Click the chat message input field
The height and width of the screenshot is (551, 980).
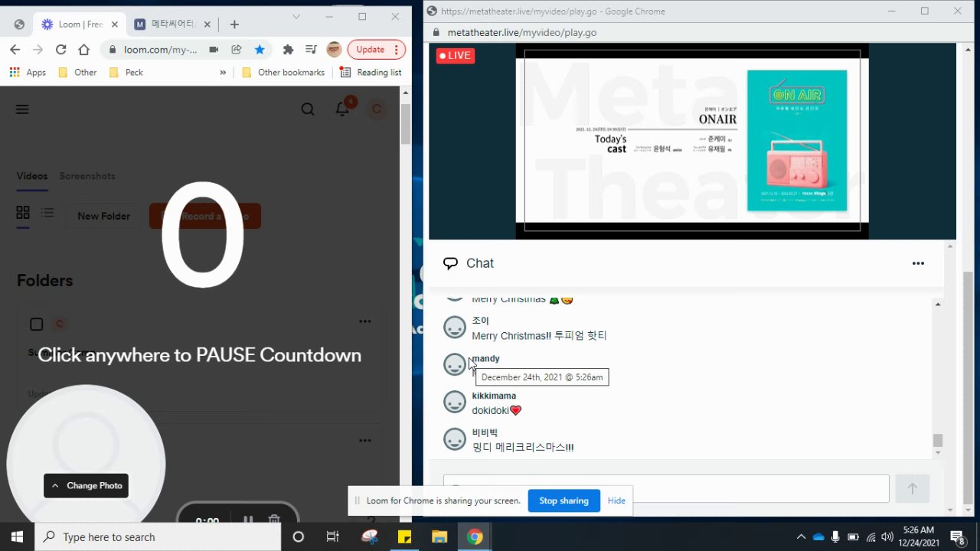[666, 488]
